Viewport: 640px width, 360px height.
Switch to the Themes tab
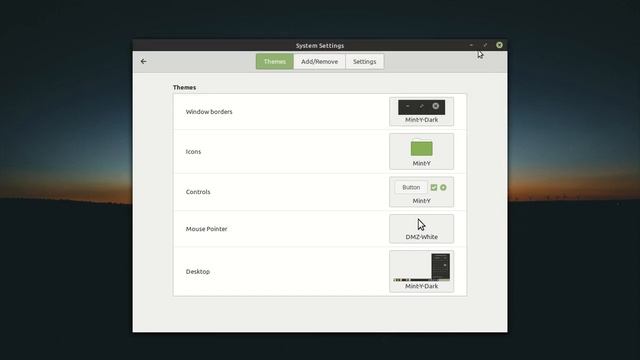[275, 62]
